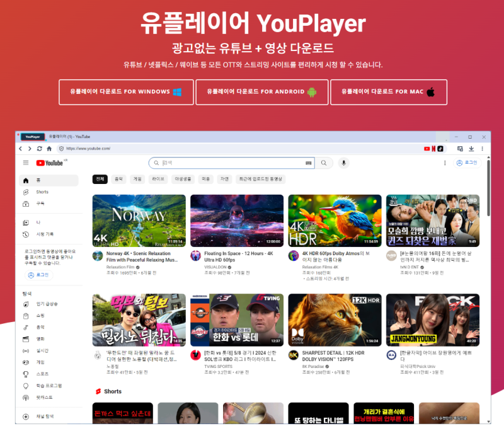This screenshot has height=431, width=504.
Task: Open picture-in-picture window icon
Action: (x=461, y=149)
